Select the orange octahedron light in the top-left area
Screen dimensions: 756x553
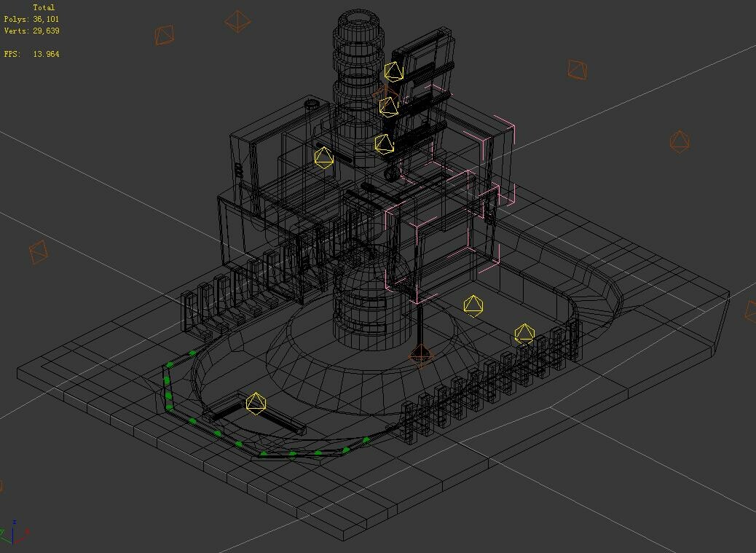164,36
